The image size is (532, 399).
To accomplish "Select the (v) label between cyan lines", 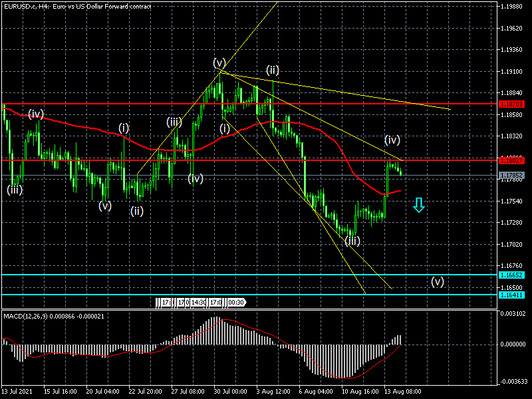I will click(x=437, y=281).
